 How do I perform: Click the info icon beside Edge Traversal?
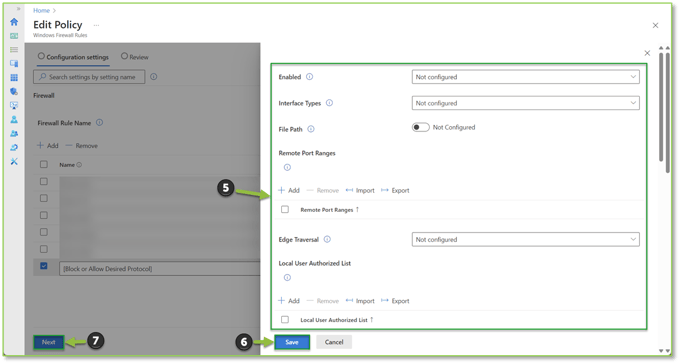point(327,239)
